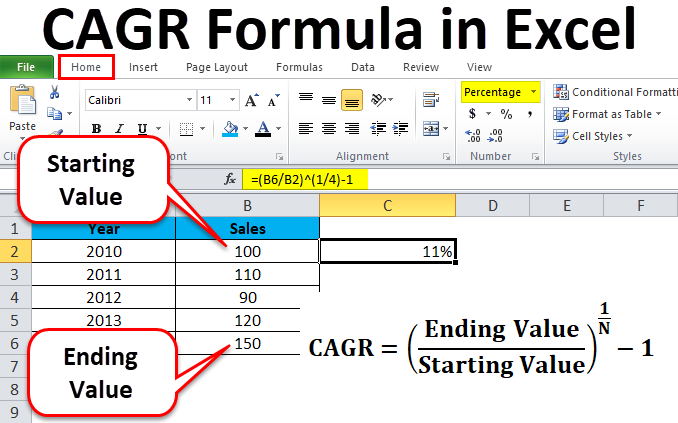Switch to the Data tab
The width and height of the screenshot is (678, 423).
tap(363, 67)
